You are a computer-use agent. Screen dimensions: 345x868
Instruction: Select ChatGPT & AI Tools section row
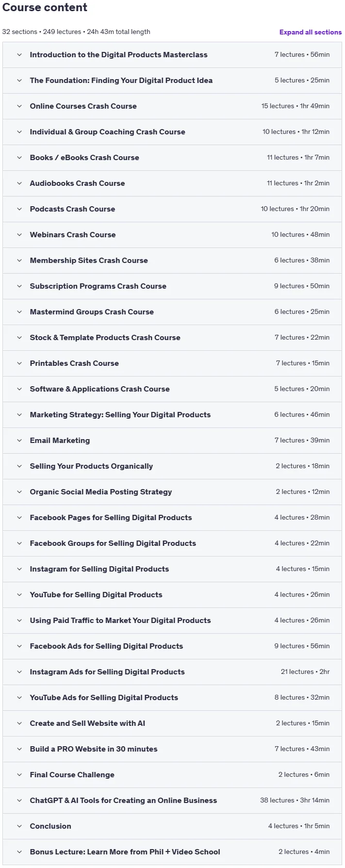click(172, 801)
